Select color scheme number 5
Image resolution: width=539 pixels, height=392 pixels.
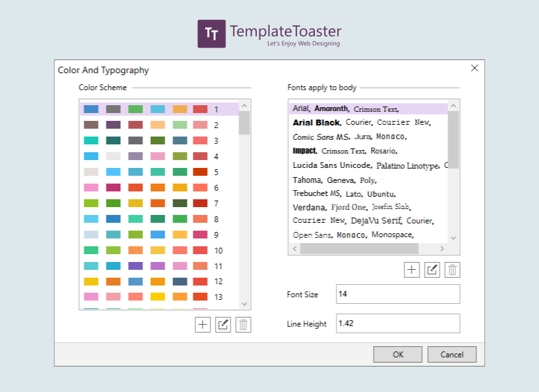coord(157,172)
